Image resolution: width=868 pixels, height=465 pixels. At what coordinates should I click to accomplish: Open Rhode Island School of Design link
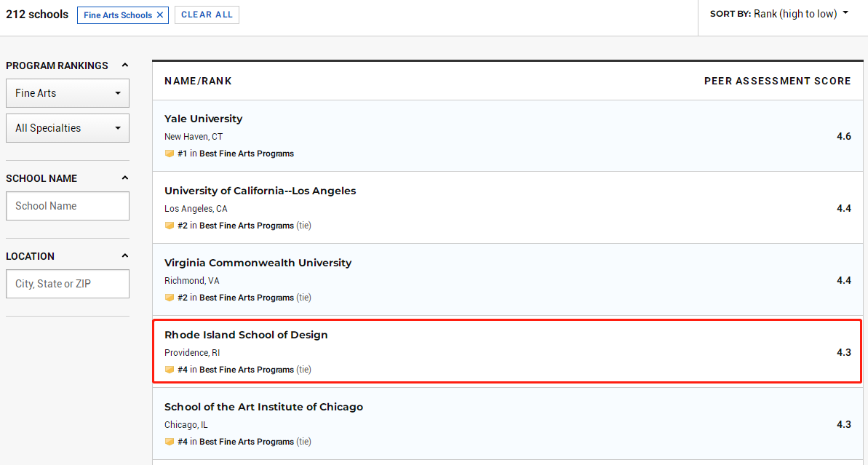pos(246,334)
